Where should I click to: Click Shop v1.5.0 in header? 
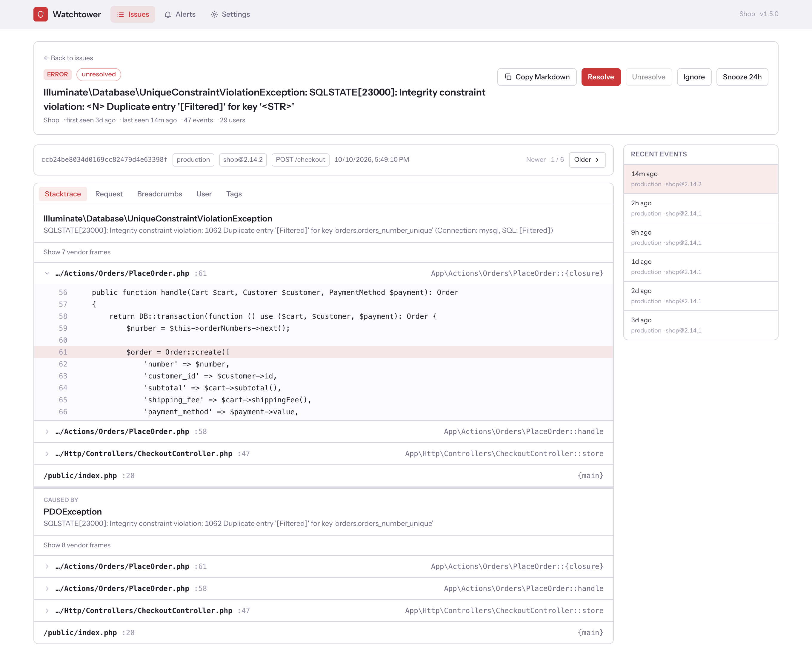[x=758, y=14]
